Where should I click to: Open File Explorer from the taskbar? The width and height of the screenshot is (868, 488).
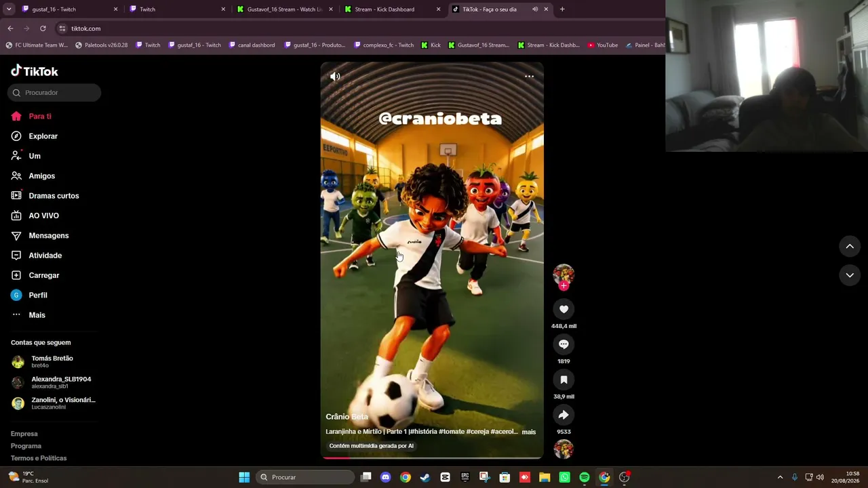pos(545,477)
